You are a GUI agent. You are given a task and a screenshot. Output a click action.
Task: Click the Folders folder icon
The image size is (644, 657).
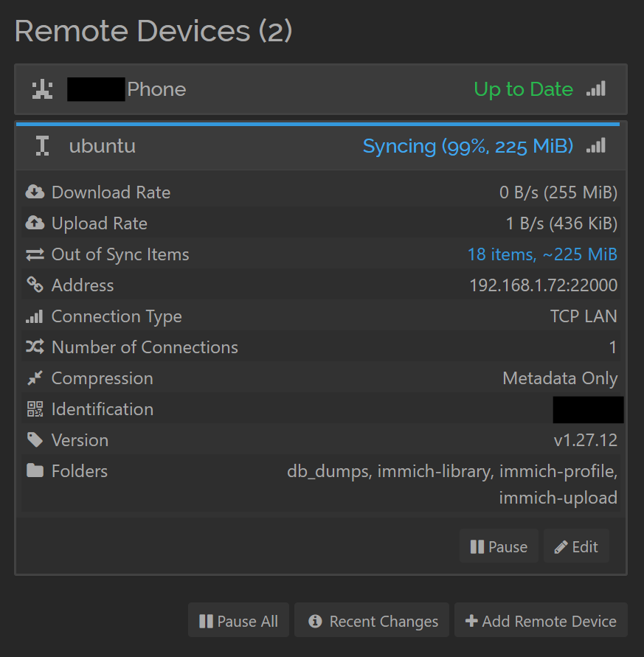coord(35,470)
